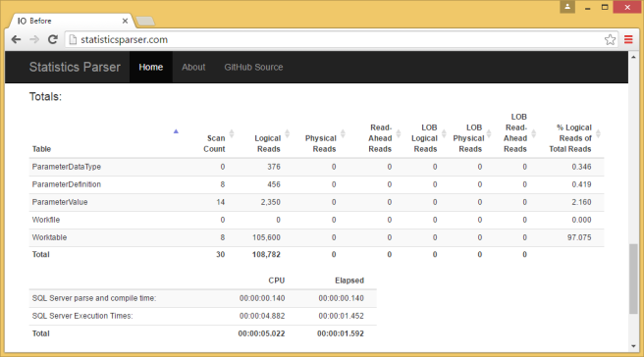This screenshot has width=644, height=357.
Task: Close the IO Before tab
Action: click(x=125, y=21)
